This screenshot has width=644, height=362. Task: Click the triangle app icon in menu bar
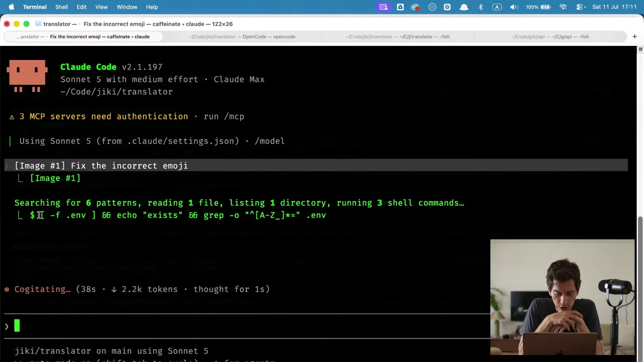pos(400,7)
